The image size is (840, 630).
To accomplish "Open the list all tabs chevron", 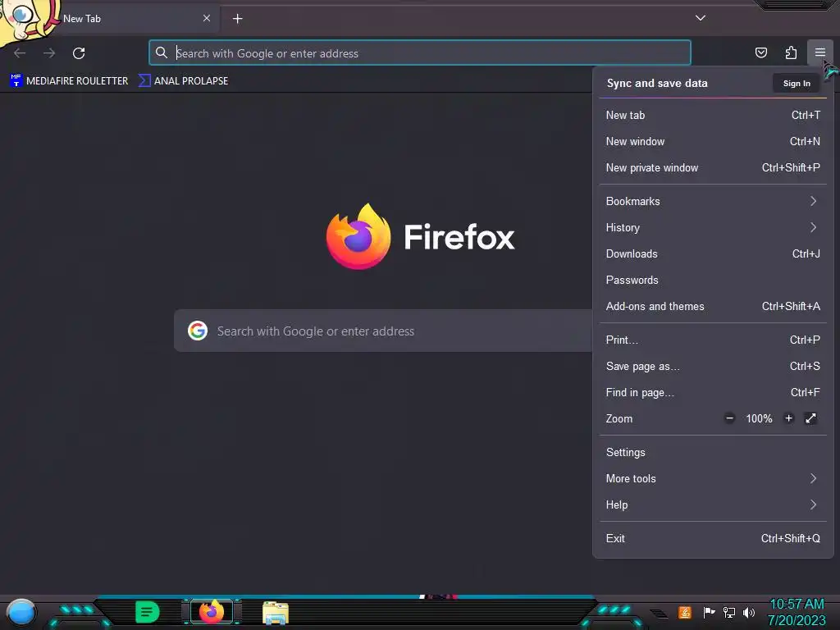I will [x=701, y=18].
